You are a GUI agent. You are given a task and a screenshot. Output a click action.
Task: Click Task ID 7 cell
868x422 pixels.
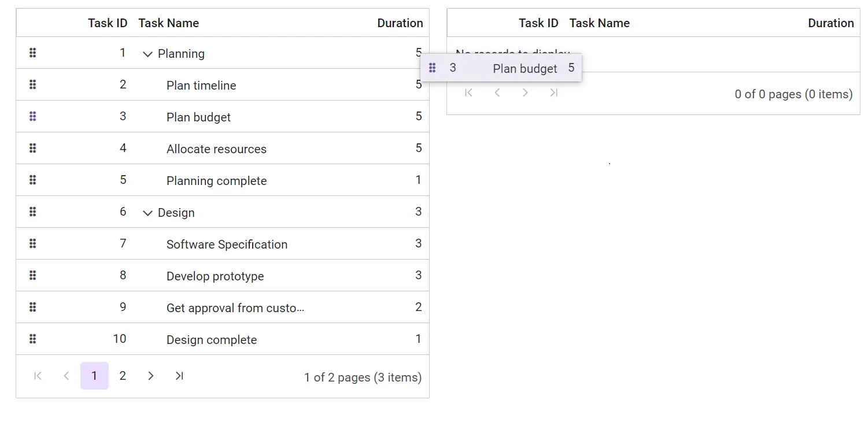pos(123,243)
